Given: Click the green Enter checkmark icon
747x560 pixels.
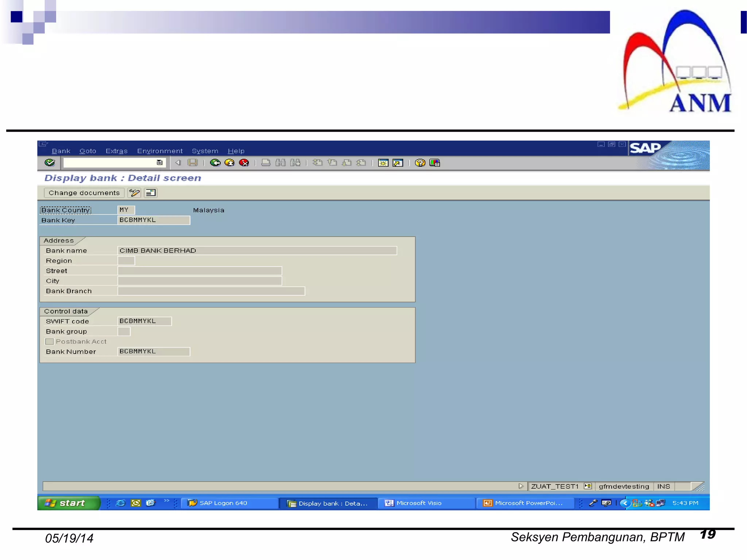Looking at the screenshot, I should click(x=50, y=163).
